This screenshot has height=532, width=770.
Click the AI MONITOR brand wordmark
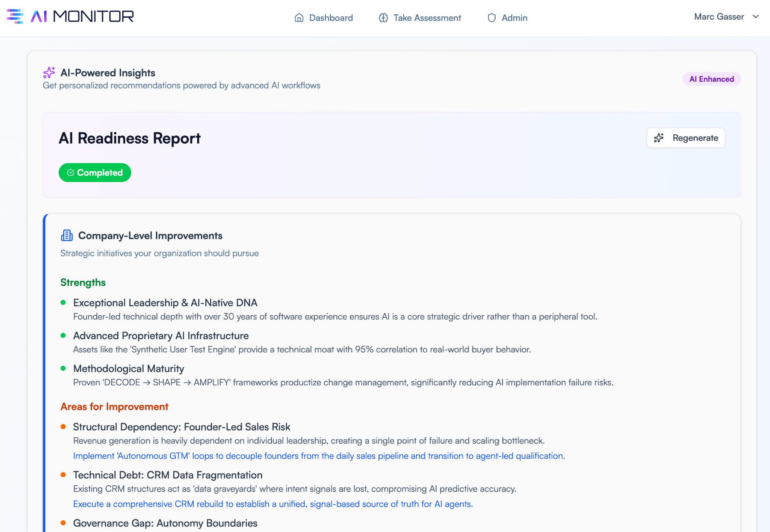pos(82,16)
